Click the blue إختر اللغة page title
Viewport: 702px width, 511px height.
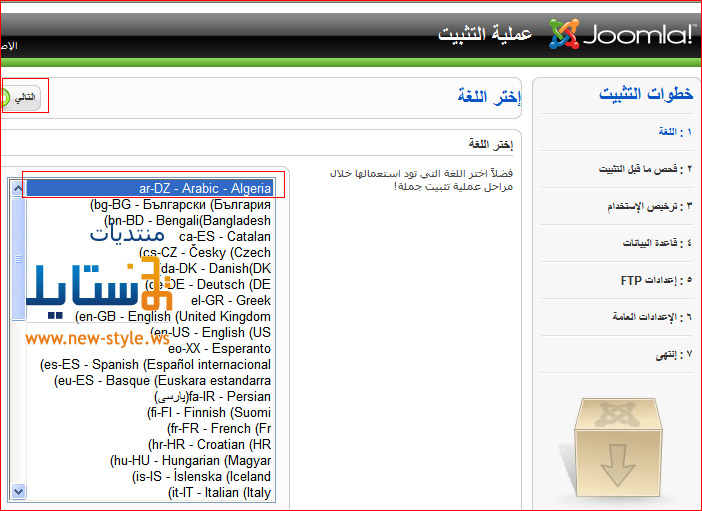[489, 96]
